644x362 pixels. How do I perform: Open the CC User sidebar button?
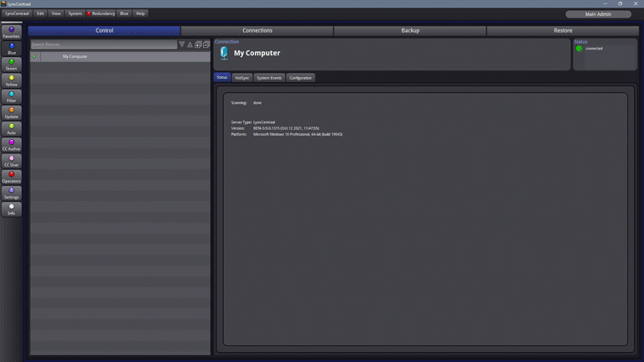tap(12, 161)
